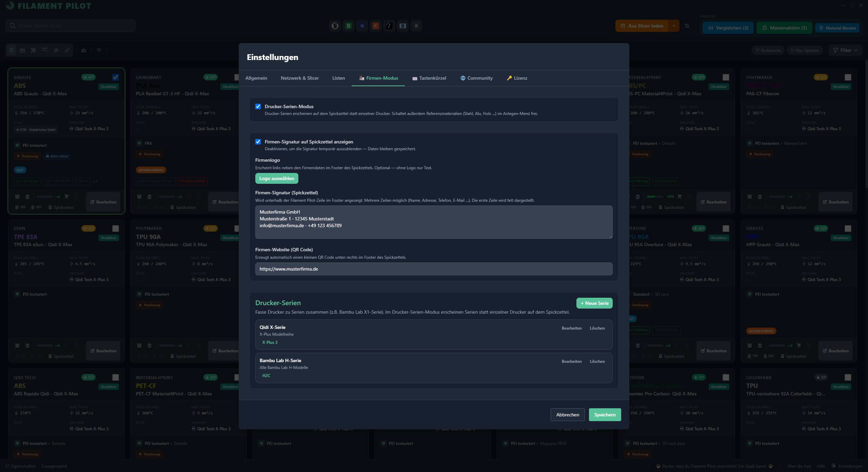Edit the Bambu Lab H-Serie entry
Screen dimensions: 868x472
tap(571, 361)
